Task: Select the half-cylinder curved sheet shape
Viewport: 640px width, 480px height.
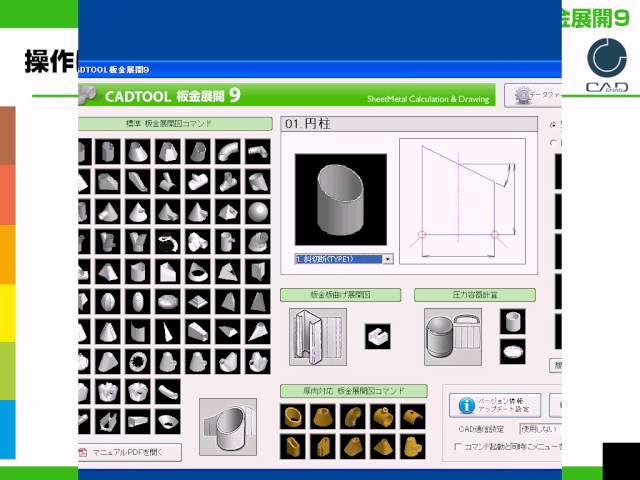Action: pyautogui.click(x=138, y=331)
